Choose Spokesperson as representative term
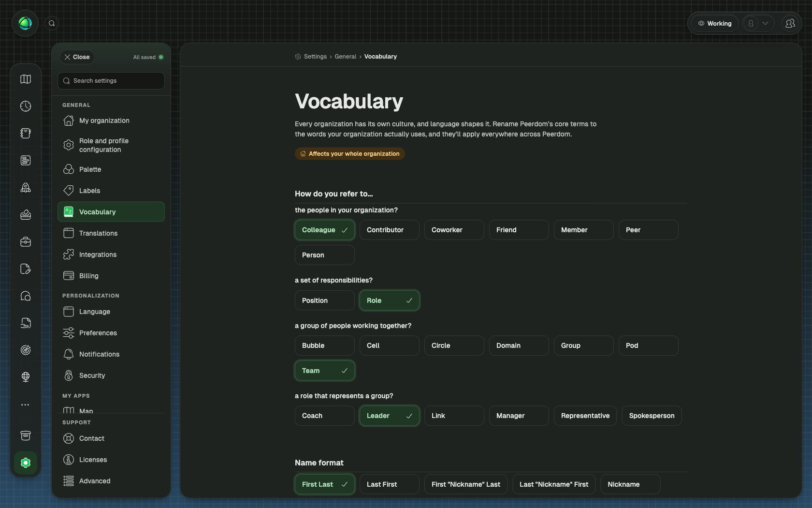The width and height of the screenshot is (812, 508). 652,416
